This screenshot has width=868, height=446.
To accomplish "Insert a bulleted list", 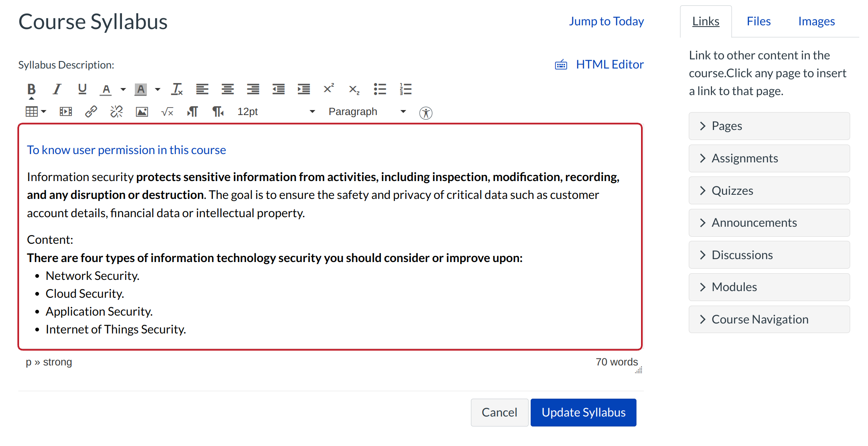I will 380,89.
